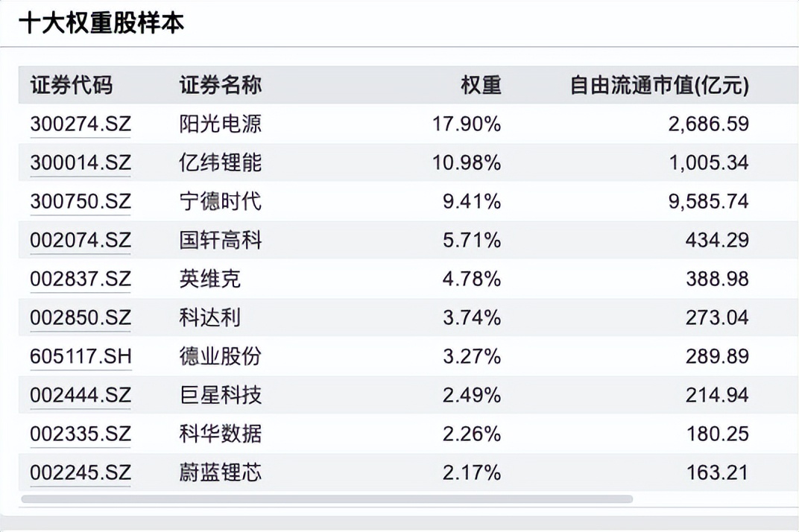The image size is (799, 532).
Task: Click the horizontal scrollbar below table
Action: 326,498
